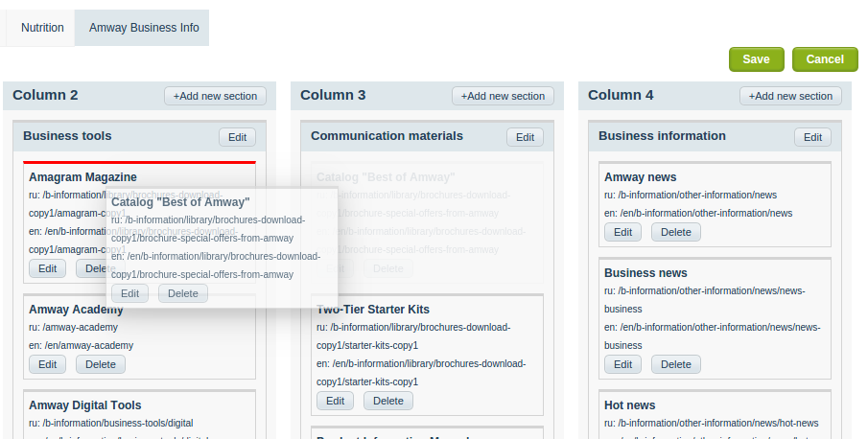Screen dimensions: 868x439
Task: Edit the Amway news item
Action: (x=622, y=232)
